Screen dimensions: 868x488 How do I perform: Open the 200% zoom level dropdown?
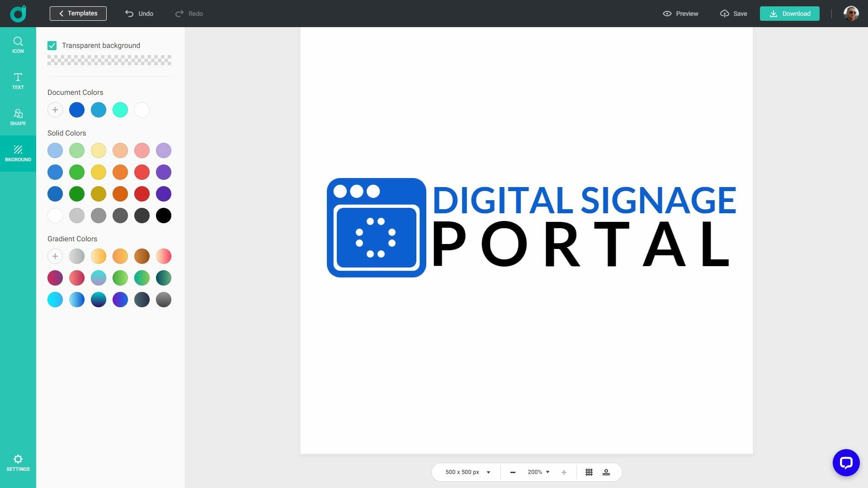(x=538, y=472)
